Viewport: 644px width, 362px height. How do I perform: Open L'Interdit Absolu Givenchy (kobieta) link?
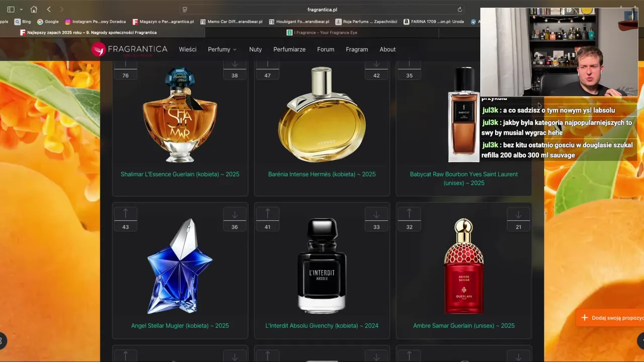click(x=321, y=326)
